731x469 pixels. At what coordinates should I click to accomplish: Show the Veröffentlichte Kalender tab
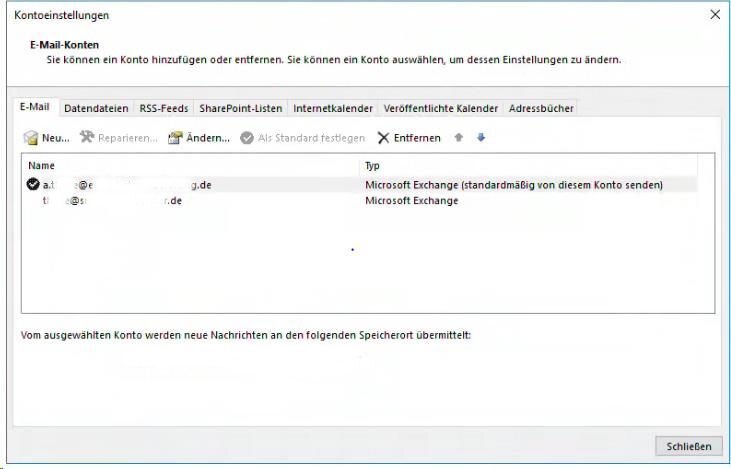point(441,108)
